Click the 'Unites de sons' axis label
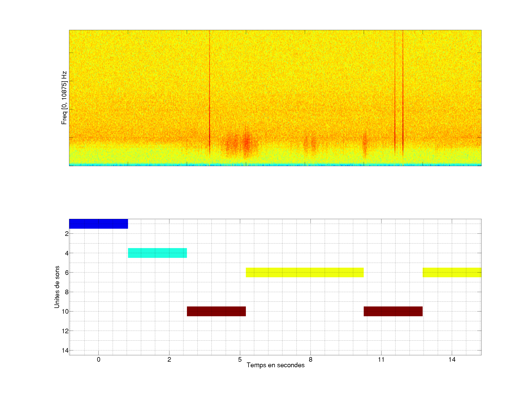Image resolution: width=532 pixels, height=399 pixels. 57,287
